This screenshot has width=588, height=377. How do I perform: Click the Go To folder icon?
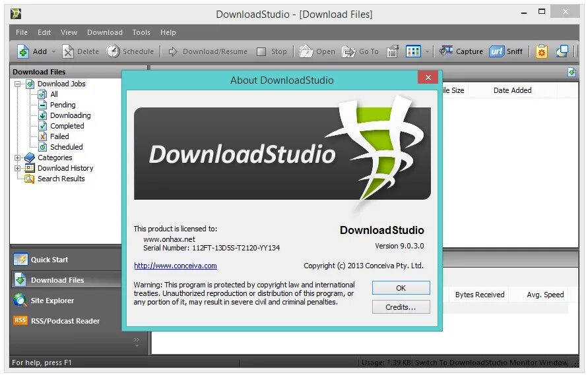pos(348,51)
